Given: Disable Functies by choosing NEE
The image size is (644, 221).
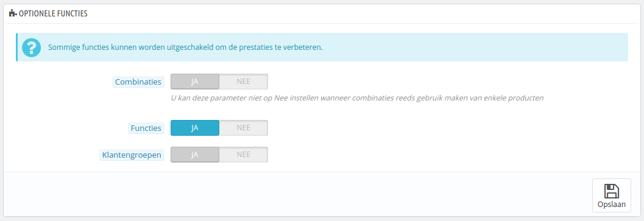Looking at the screenshot, I should click(244, 128).
